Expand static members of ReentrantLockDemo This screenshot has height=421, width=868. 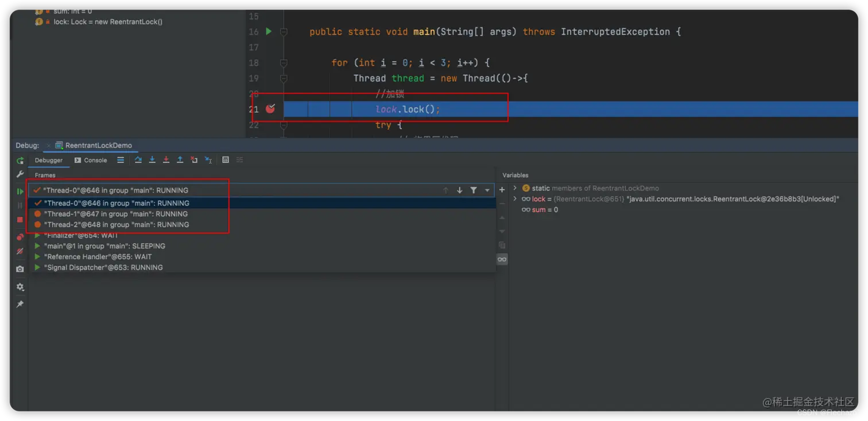click(x=515, y=188)
